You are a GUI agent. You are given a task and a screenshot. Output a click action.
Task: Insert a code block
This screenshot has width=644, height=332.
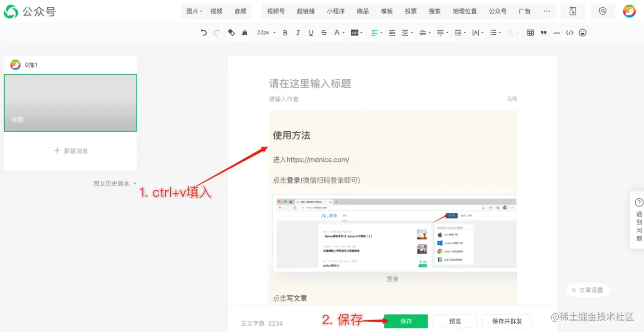570,32
